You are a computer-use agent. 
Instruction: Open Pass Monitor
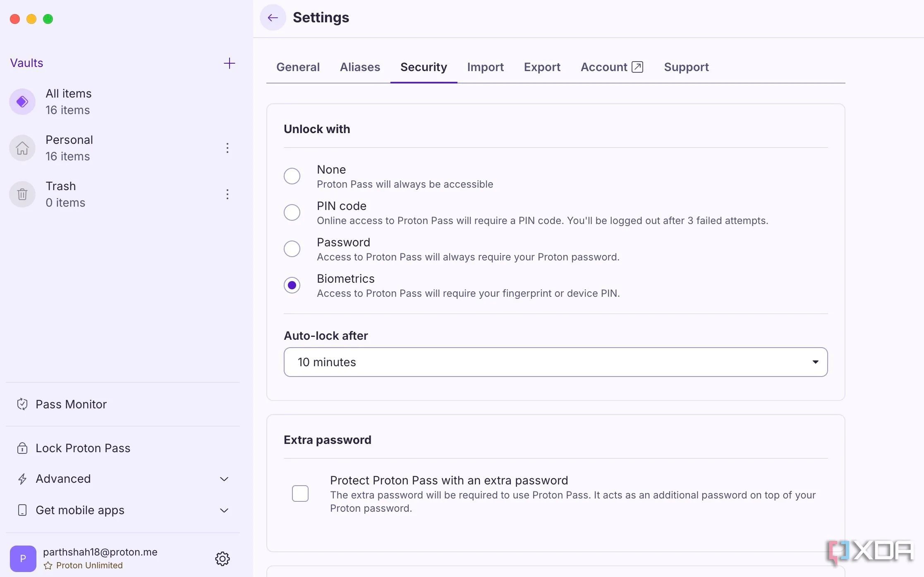pyautogui.click(x=71, y=404)
